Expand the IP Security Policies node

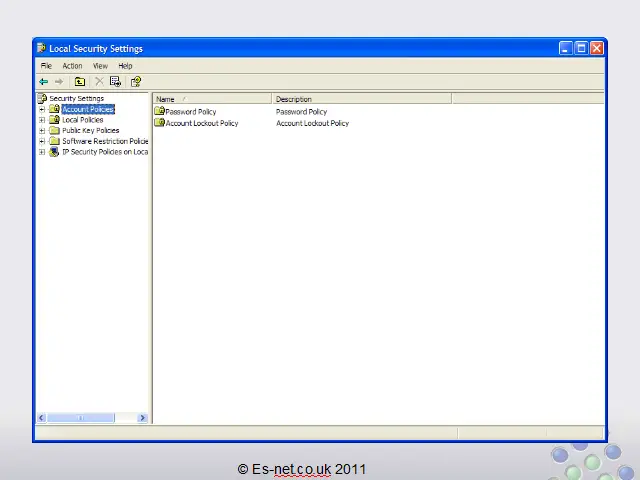point(42,152)
